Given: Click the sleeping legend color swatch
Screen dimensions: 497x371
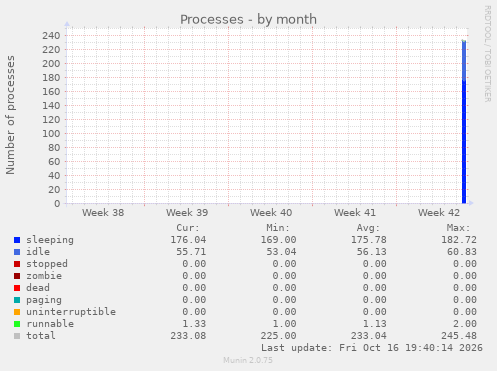Looking at the screenshot, I should click(x=17, y=240).
